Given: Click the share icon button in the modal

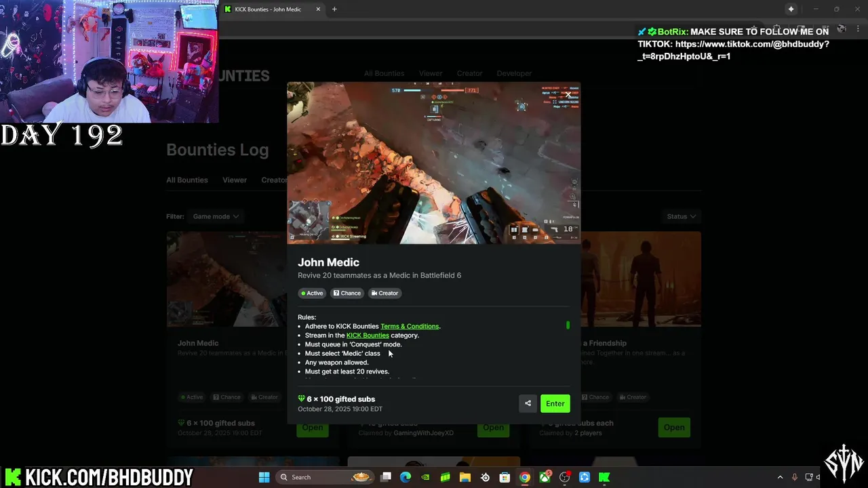Looking at the screenshot, I should (x=528, y=403).
